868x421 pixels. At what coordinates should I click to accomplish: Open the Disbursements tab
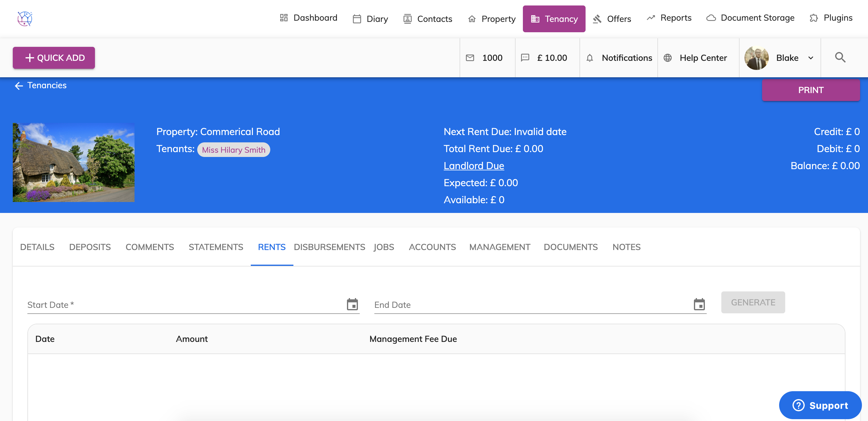click(x=329, y=247)
